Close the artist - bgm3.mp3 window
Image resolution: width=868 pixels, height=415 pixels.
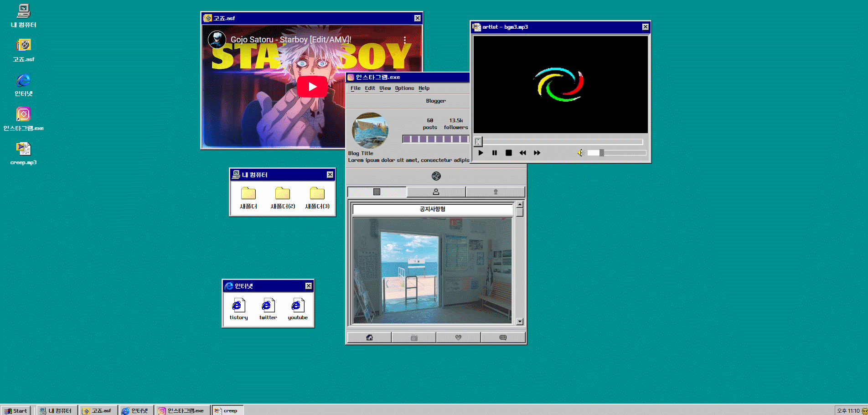(x=646, y=27)
